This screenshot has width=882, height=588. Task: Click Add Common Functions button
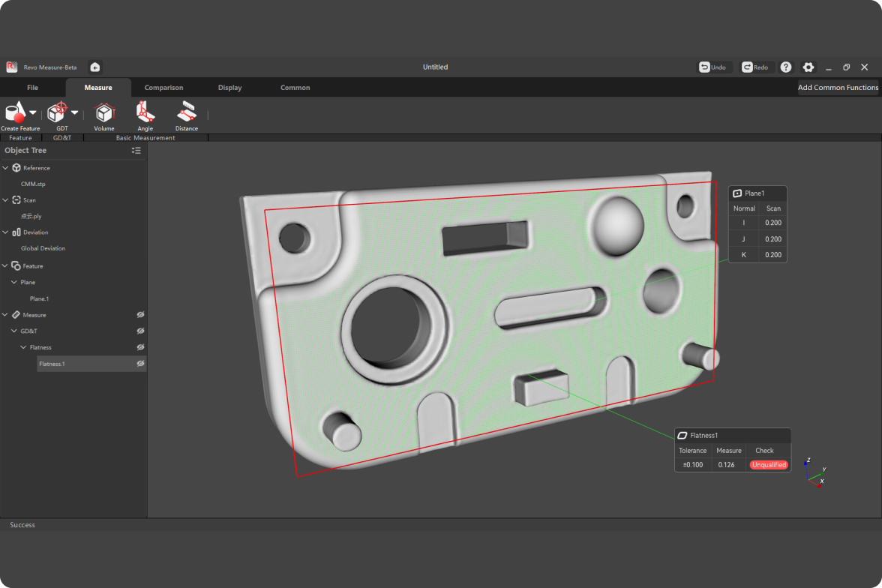point(838,88)
